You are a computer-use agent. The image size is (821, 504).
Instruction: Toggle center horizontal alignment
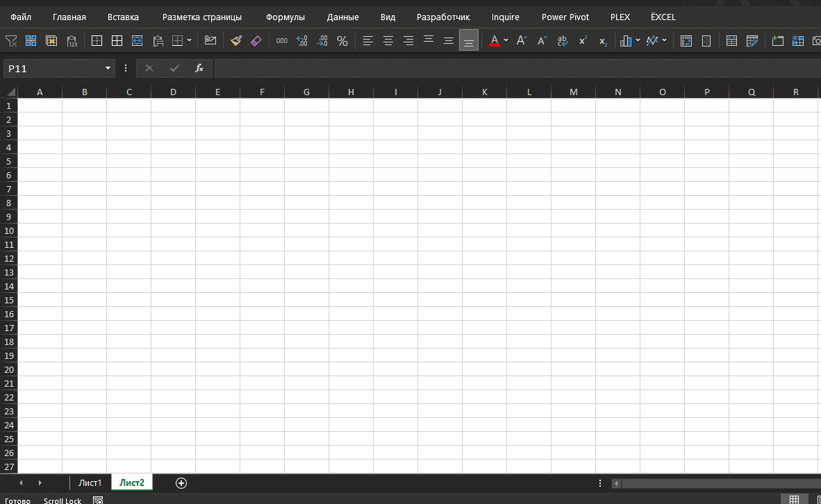(388, 41)
